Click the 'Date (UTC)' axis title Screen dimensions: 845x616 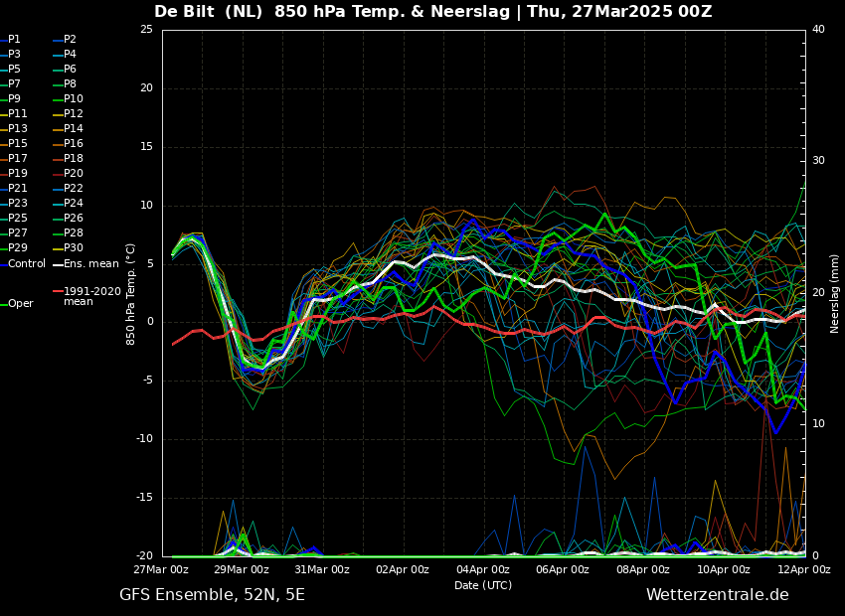tap(483, 585)
